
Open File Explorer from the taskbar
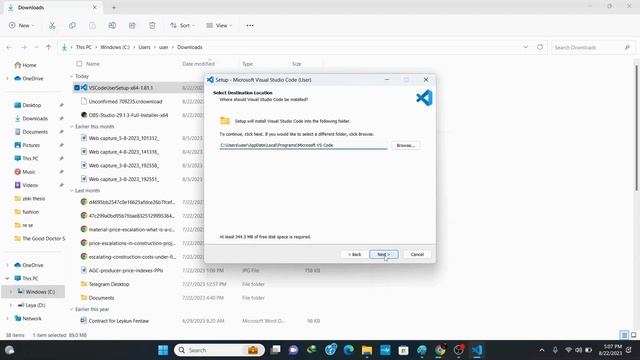(x=367, y=350)
